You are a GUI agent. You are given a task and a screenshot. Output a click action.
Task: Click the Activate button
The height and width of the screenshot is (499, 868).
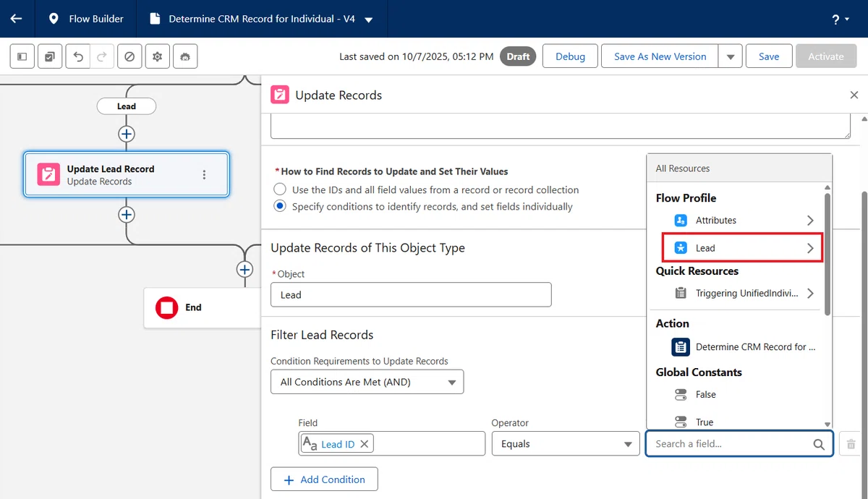pyautogui.click(x=826, y=56)
